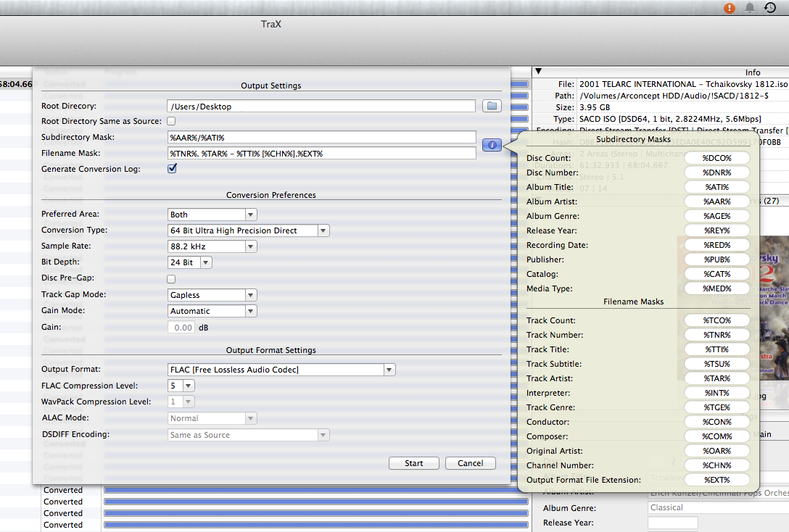Open the FLAC Compression Level dropdown
The image size is (789, 532).
click(x=181, y=386)
